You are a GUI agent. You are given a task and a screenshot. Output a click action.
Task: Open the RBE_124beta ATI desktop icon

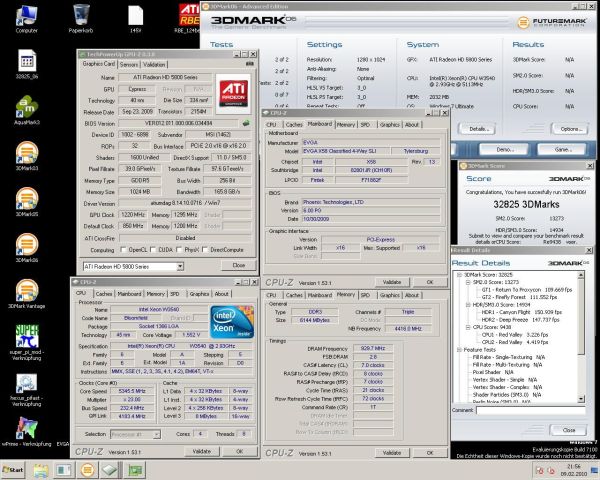tap(189, 18)
